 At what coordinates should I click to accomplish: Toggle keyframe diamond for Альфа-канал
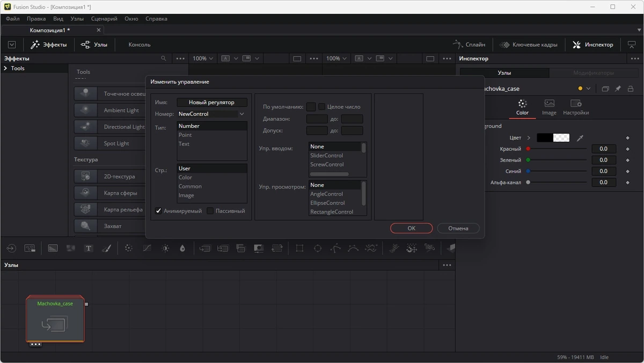627,183
